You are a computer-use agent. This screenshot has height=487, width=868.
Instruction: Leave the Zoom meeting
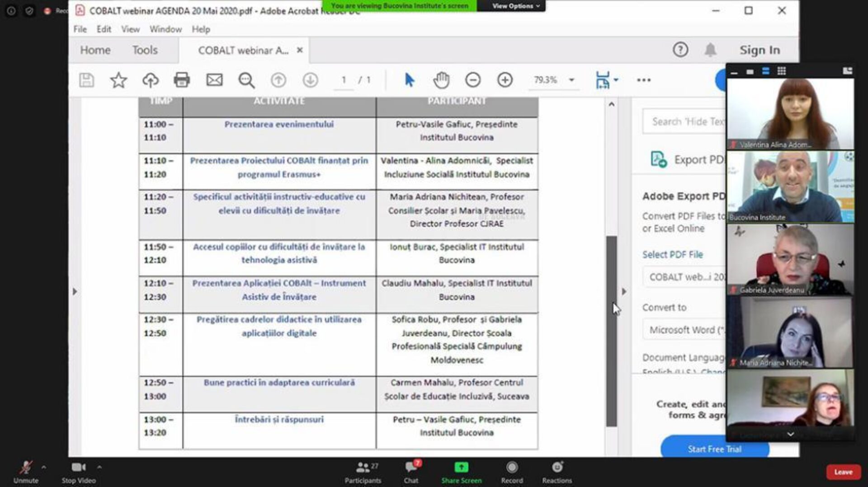click(843, 472)
